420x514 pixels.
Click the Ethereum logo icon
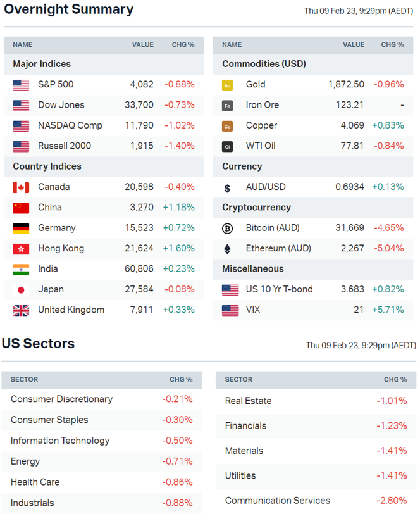coord(228,249)
